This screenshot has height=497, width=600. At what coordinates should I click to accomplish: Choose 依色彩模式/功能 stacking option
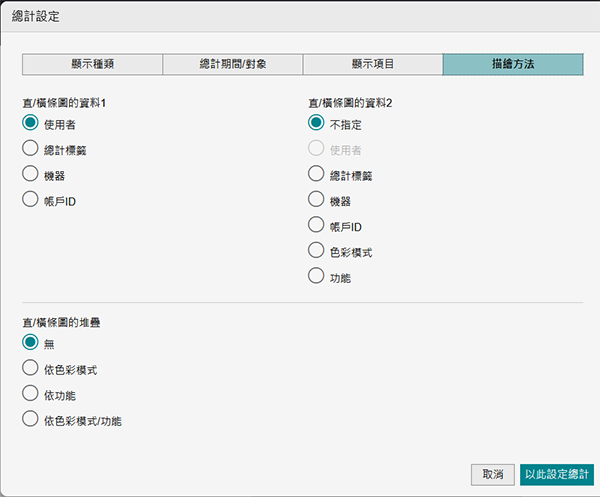coord(30,420)
